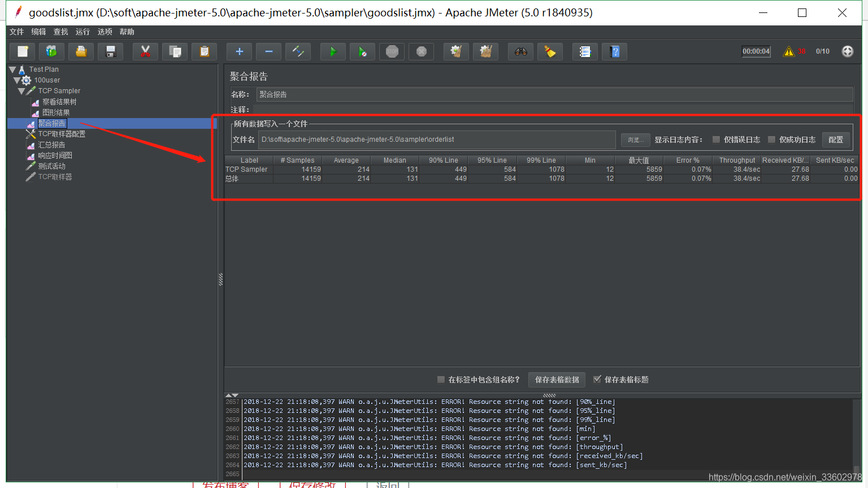Image resolution: width=868 pixels, height=488 pixels.
Task: Enable include group name in label checkbox
Action: (x=441, y=380)
